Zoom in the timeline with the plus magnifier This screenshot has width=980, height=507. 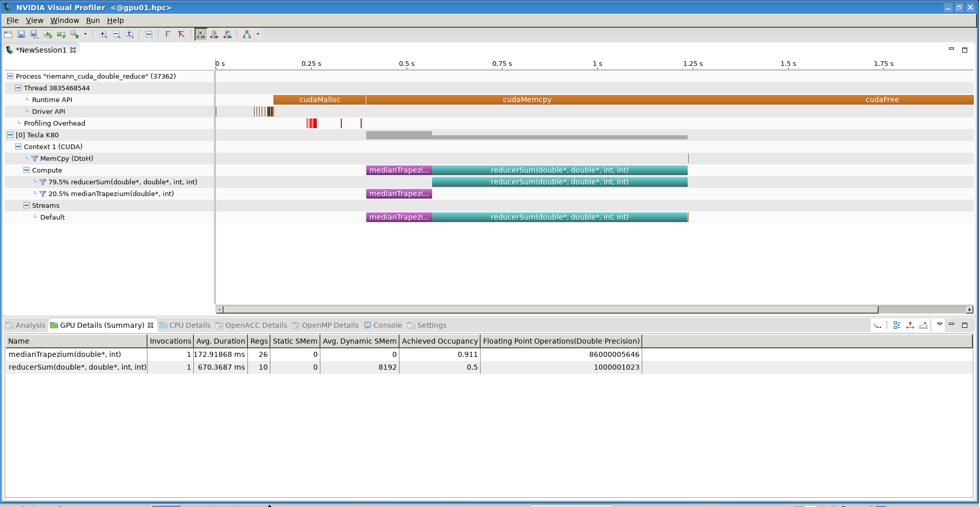[x=103, y=34]
